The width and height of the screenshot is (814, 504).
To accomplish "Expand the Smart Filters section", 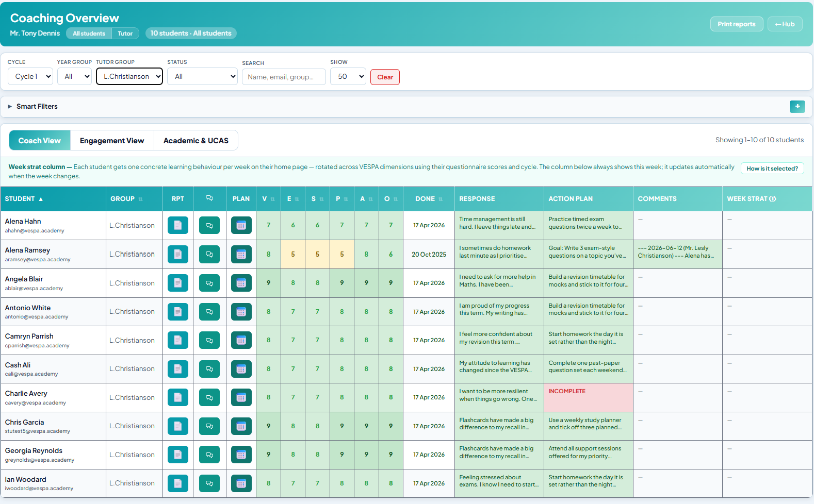I will pos(33,107).
